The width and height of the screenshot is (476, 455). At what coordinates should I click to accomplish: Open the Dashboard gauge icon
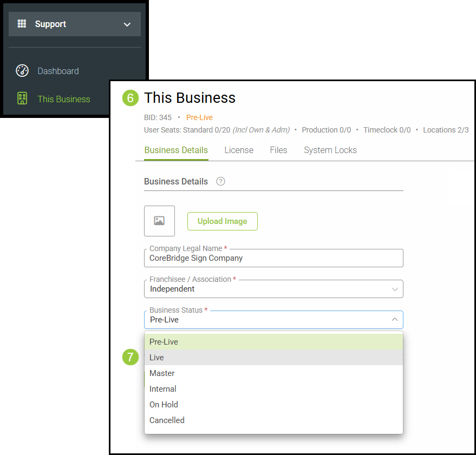pos(22,71)
